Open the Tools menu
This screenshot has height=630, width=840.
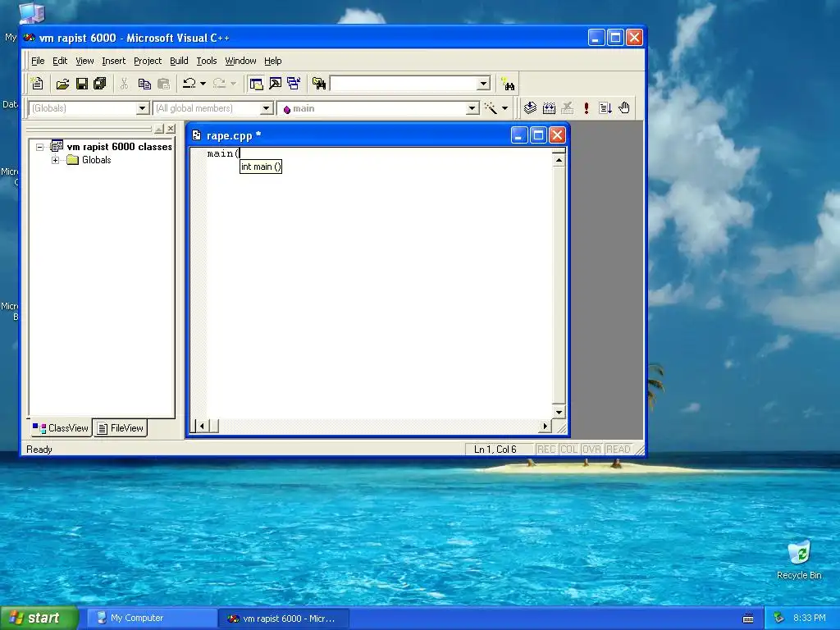pos(206,61)
